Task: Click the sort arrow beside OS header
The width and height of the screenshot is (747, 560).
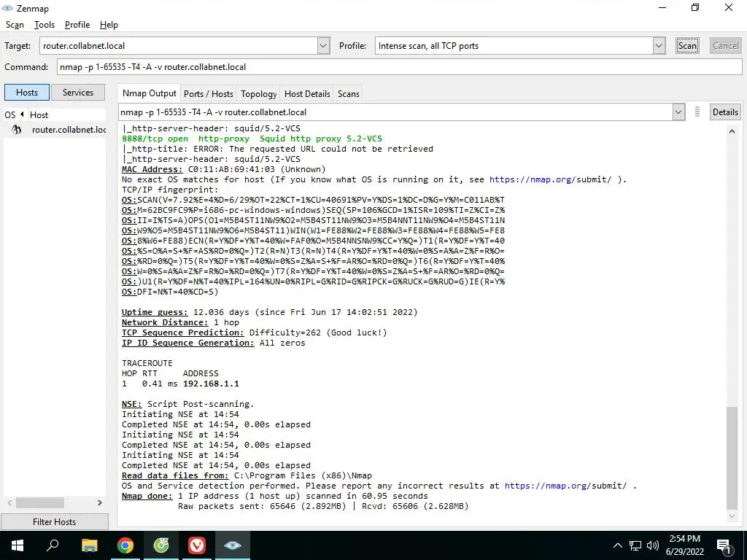Action: point(22,114)
